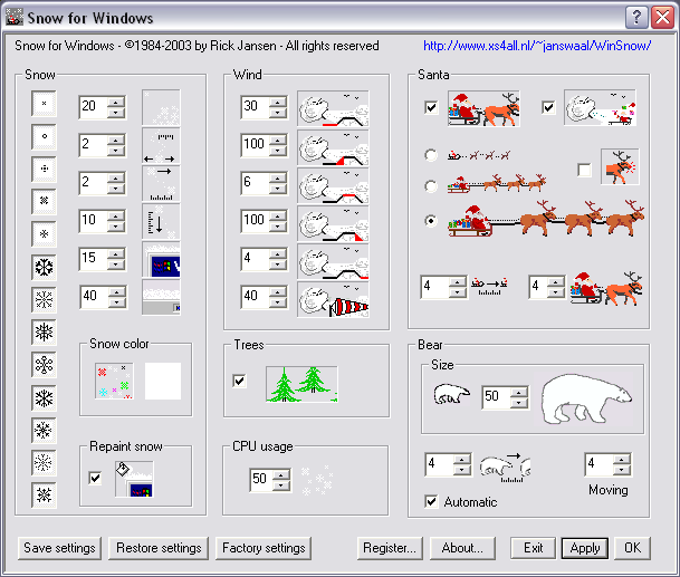
Task: Click the Apply button
Action: point(585,548)
